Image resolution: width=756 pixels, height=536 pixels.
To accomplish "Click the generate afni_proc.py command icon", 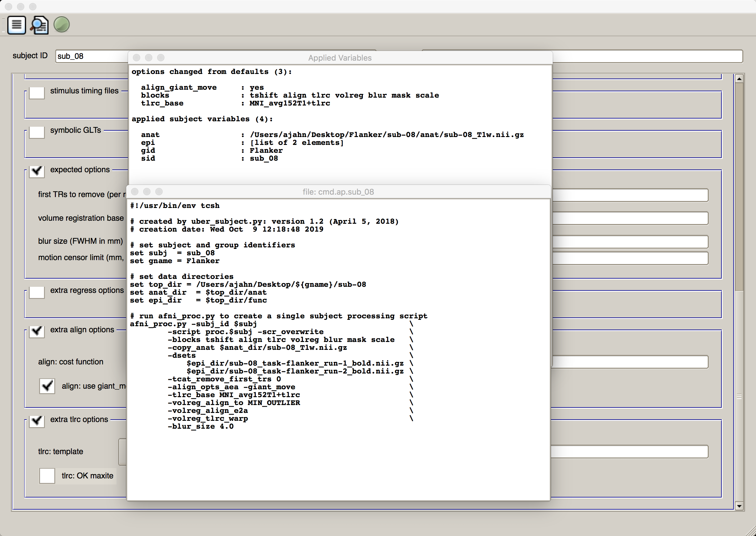I will tap(16, 25).
